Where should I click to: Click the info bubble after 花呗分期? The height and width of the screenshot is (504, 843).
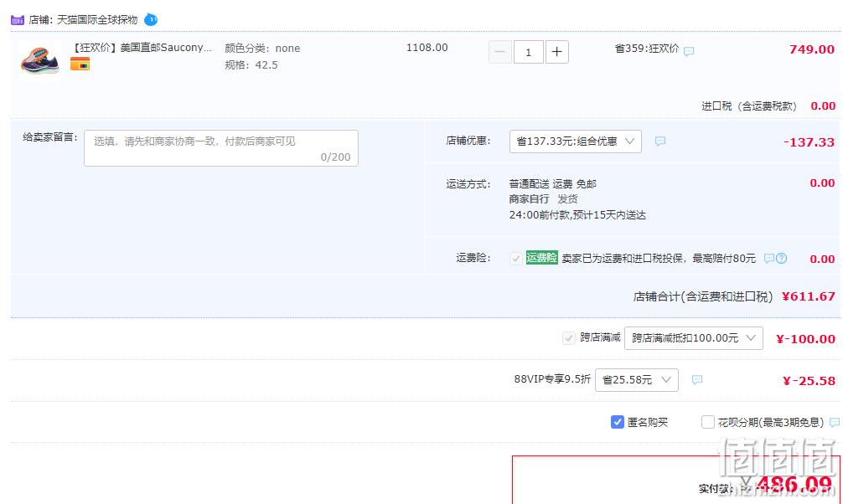coord(835,422)
